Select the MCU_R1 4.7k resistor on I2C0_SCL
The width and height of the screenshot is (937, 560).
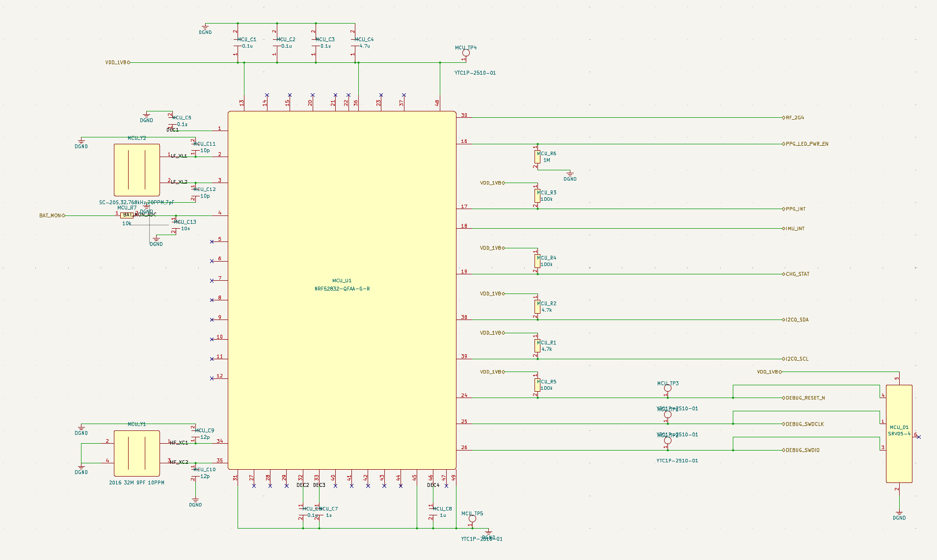tap(537, 346)
